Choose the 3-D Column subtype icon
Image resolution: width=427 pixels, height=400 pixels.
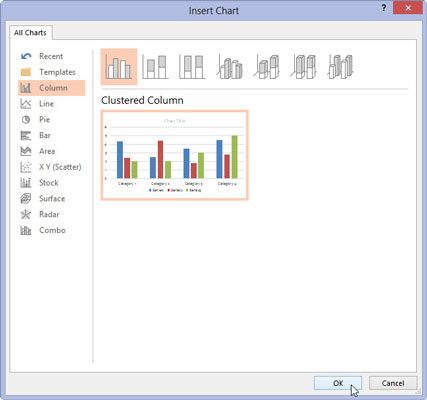[340, 67]
